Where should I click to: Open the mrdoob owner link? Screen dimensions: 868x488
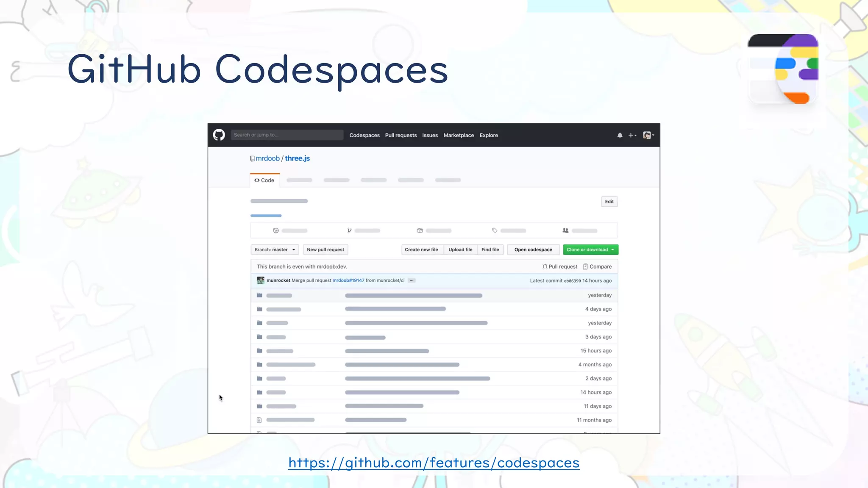[267, 158]
